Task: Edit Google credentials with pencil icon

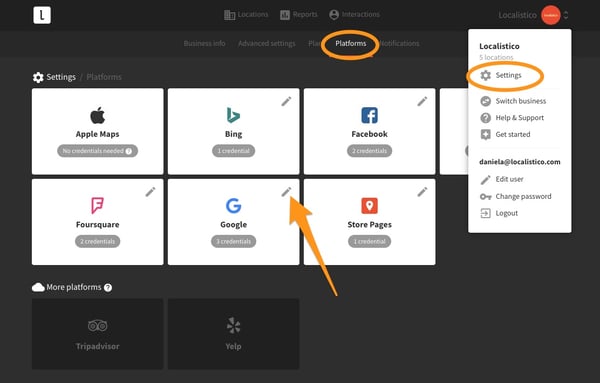Action: pyautogui.click(x=286, y=192)
